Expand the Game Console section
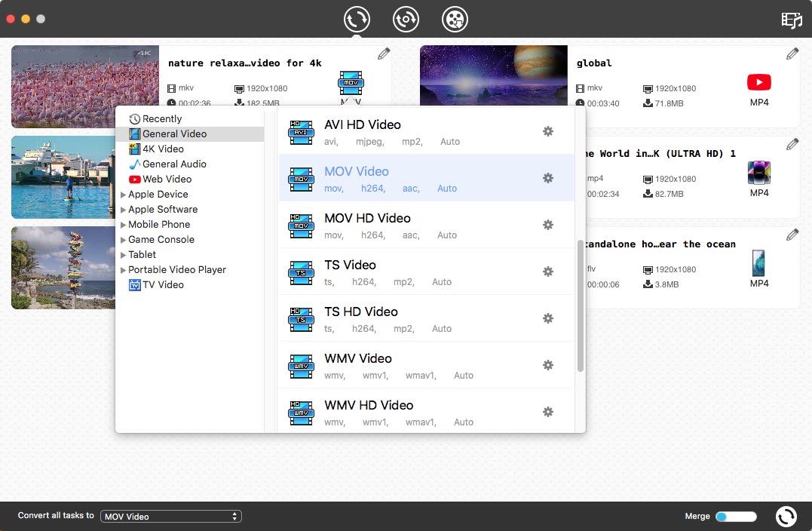This screenshot has height=531, width=812. pyautogui.click(x=161, y=239)
